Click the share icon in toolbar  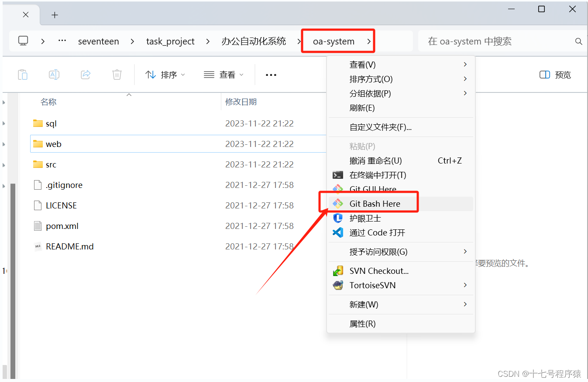click(86, 75)
